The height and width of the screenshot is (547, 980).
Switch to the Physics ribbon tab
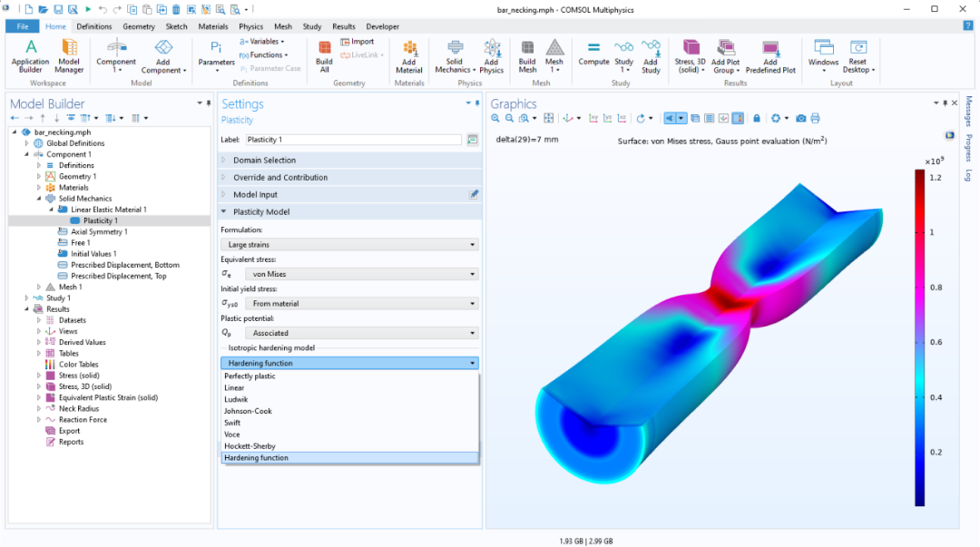coord(250,26)
